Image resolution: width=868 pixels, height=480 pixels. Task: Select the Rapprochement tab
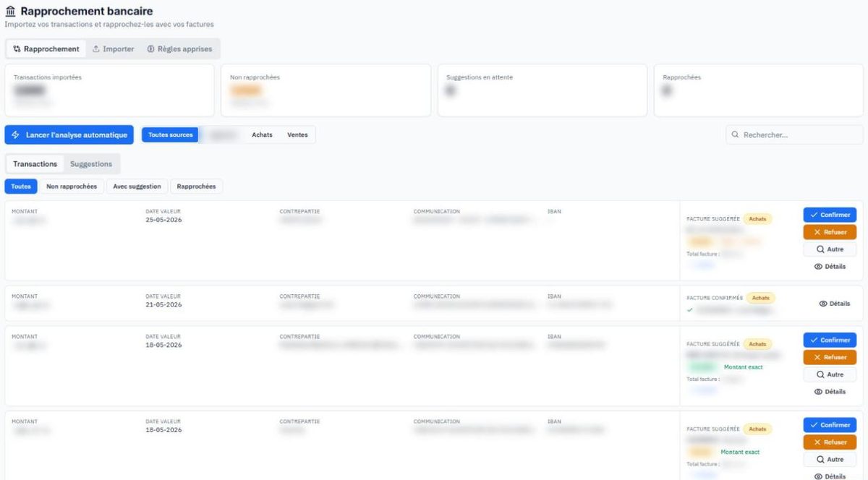coord(46,49)
